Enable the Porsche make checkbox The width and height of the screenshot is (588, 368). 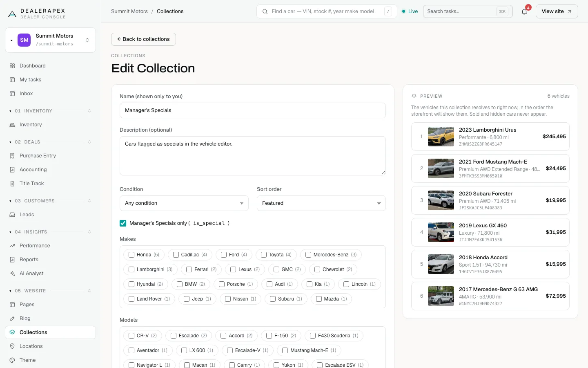(x=222, y=284)
